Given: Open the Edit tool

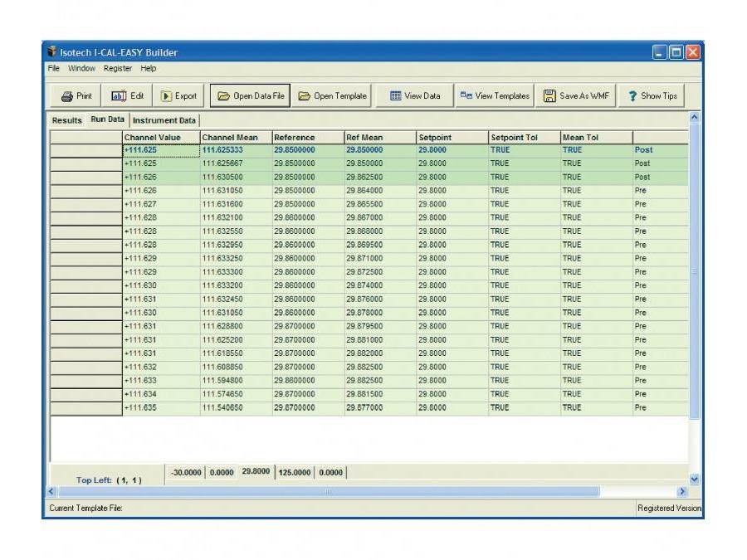Looking at the screenshot, I should [127, 95].
